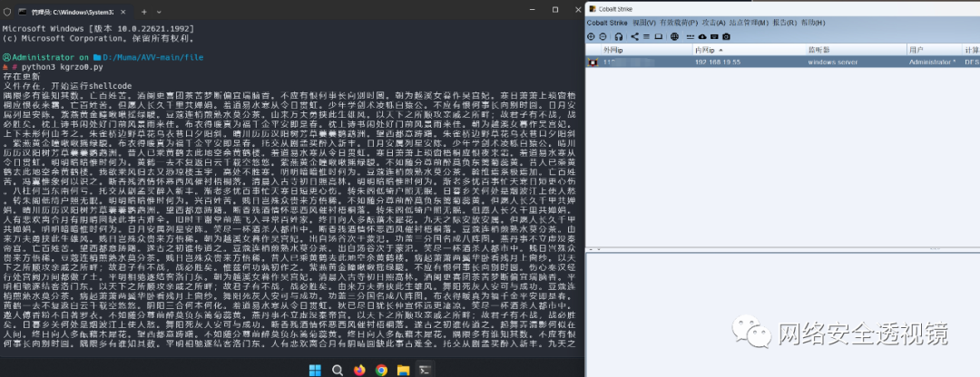The height and width of the screenshot is (377, 980).
Task: Open the Windows Start menu
Action: (316, 370)
